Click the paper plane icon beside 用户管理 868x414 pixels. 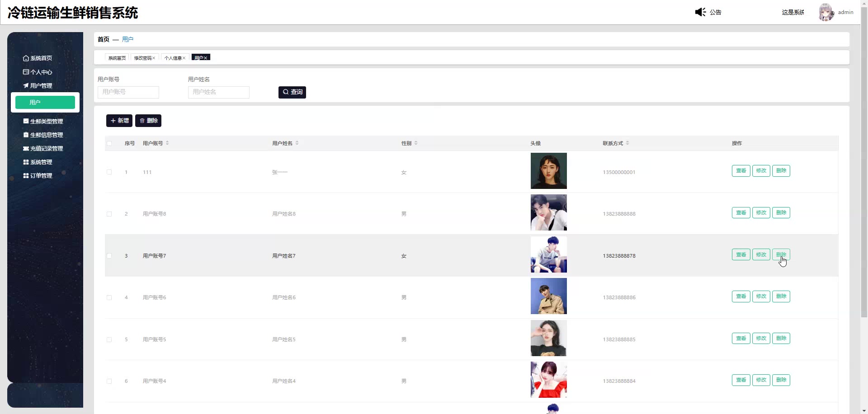(26, 85)
